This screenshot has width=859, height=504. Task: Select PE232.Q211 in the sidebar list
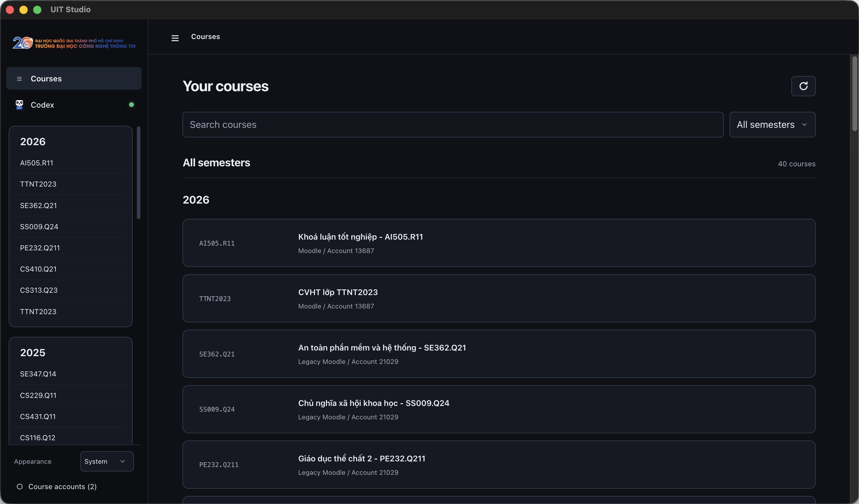pyautogui.click(x=71, y=248)
